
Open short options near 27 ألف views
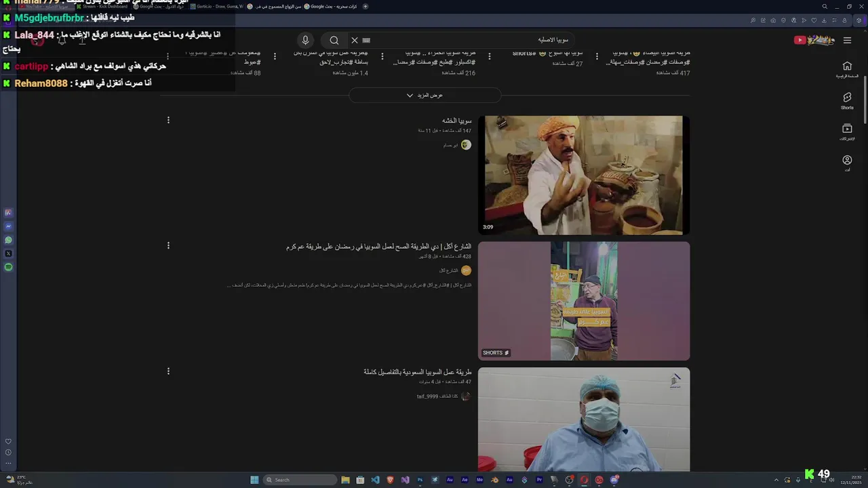point(490,57)
